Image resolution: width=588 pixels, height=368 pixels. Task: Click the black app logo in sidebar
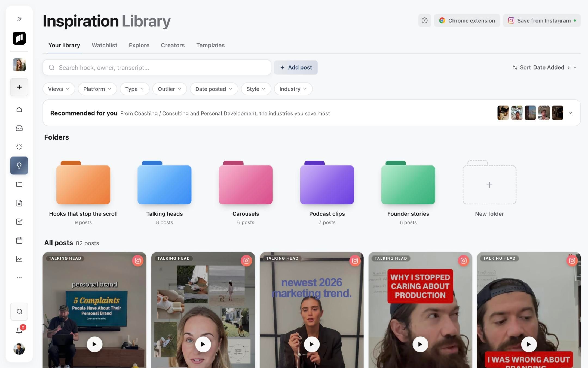(x=19, y=38)
